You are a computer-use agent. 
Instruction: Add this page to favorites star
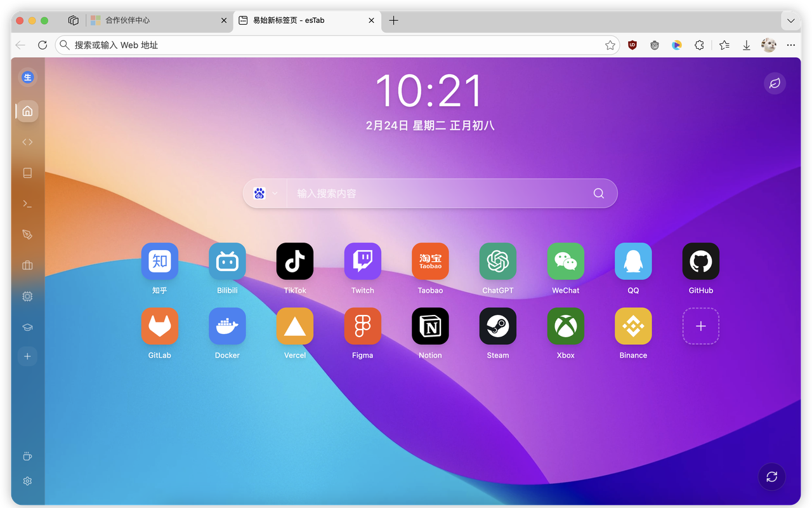[x=610, y=45]
